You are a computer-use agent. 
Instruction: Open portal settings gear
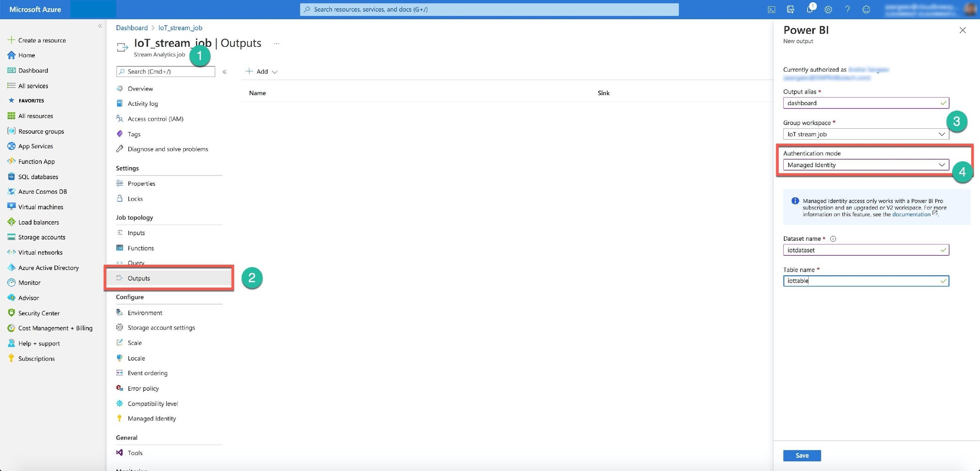click(x=828, y=9)
